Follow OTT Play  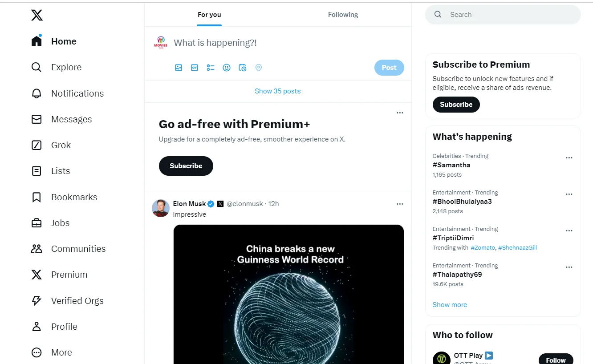tap(556, 360)
